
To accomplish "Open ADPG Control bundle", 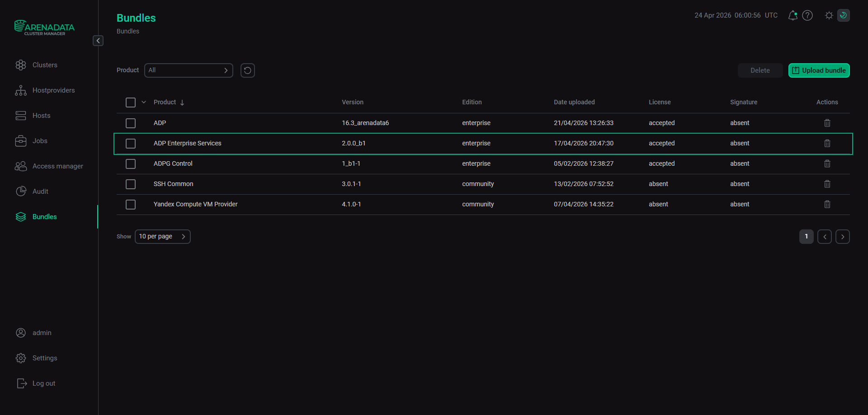I will [173, 164].
